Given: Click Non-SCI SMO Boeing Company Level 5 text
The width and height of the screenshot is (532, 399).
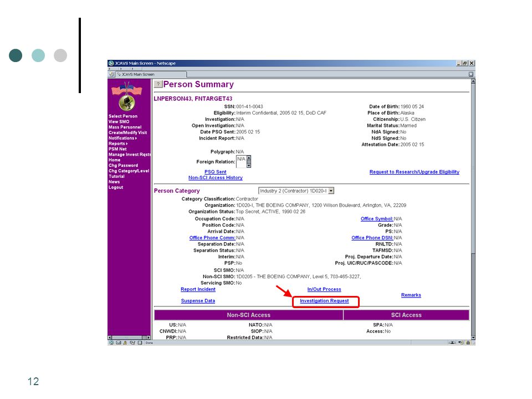Looking at the screenshot, I should tap(299, 277).
